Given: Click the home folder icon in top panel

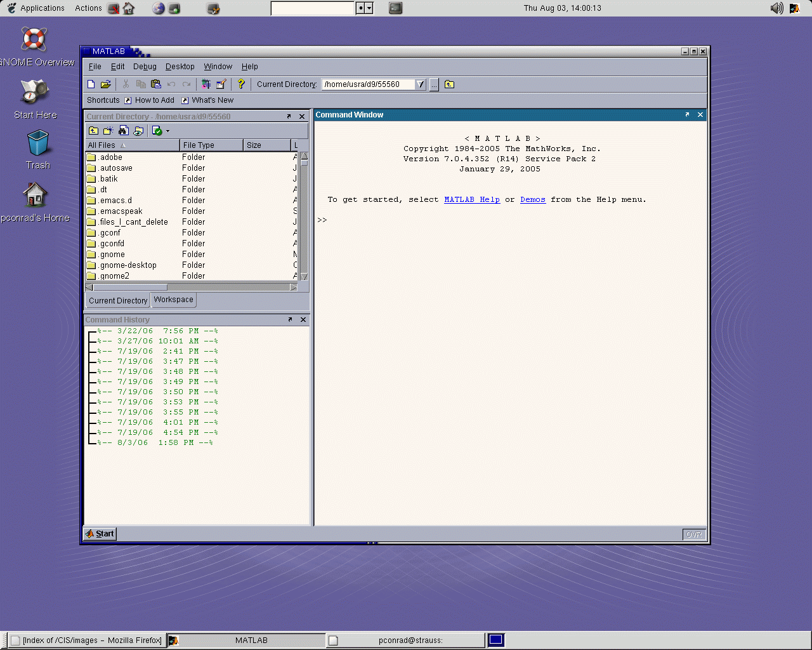Looking at the screenshot, I should coord(129,8).
